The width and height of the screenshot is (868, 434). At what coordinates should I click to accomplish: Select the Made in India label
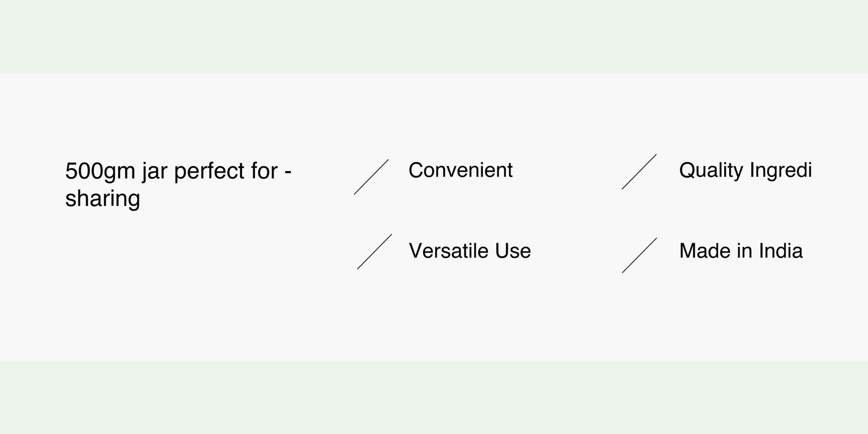(741, 251)
